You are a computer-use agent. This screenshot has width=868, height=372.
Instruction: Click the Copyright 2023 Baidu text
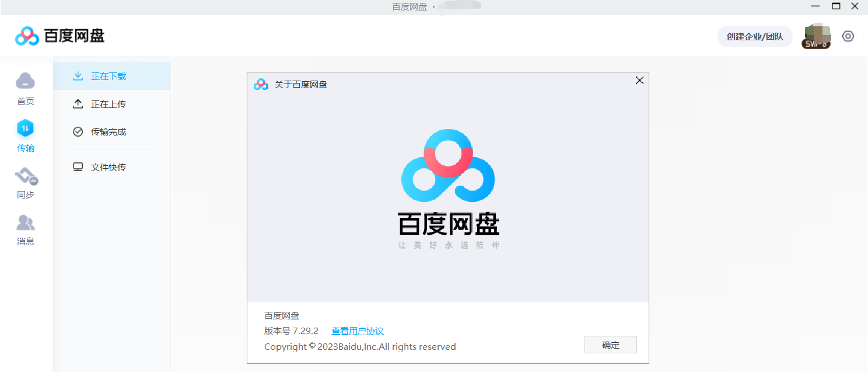[360, 347]
